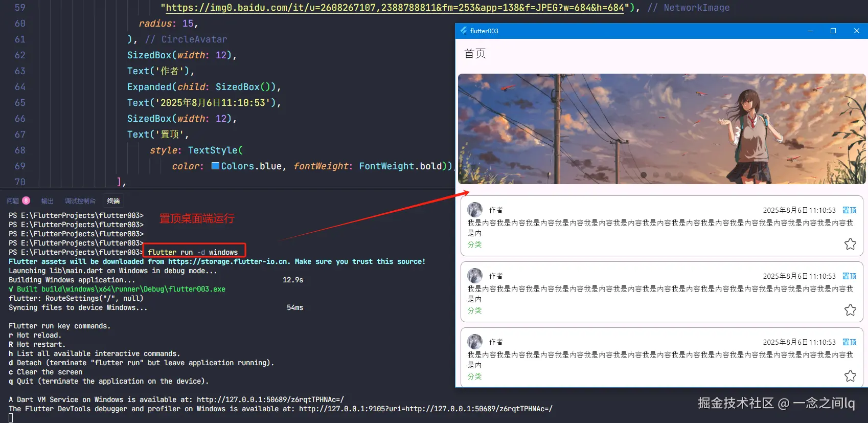Click the Flutter logo in the flutter003 title bar
868x423 pixels.
click(x=463, y=31)
